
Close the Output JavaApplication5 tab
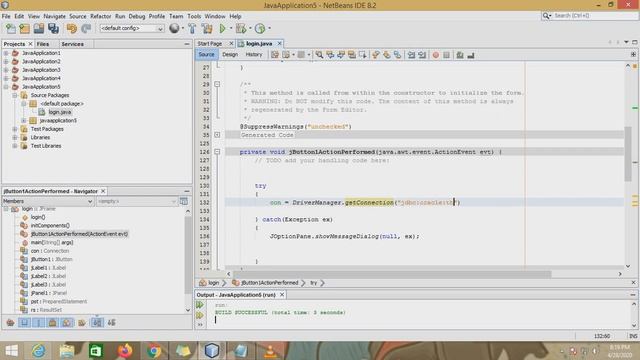tap(282, 295)
